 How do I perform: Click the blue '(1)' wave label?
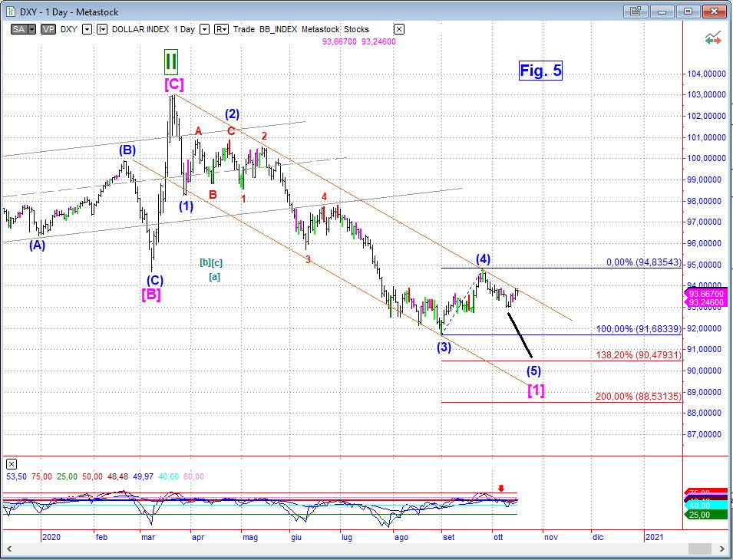pyautogui.click(x=186, y=206)
